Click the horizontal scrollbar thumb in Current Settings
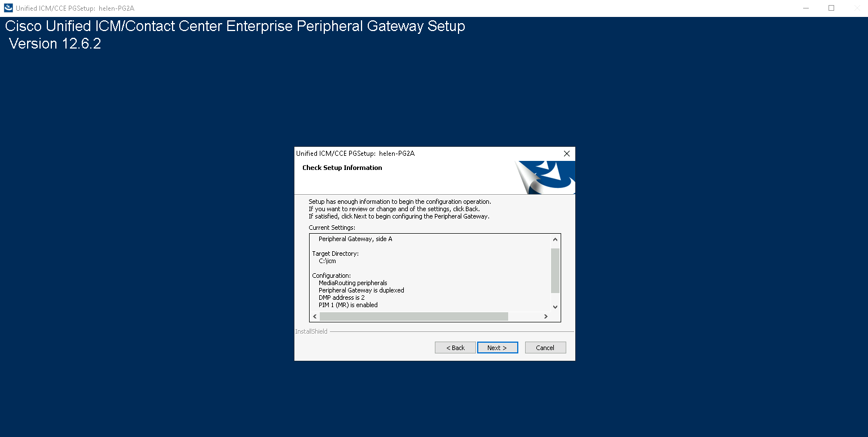Viewport: 868px width, 437px height. 413,317
